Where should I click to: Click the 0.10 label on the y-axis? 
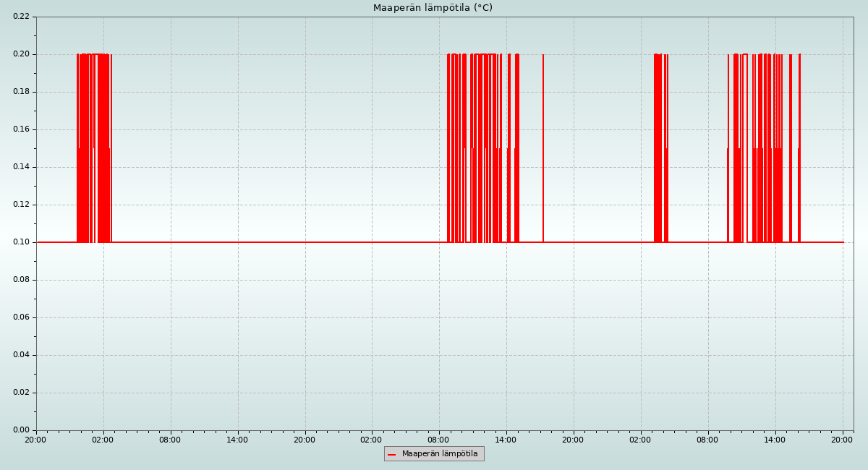pos(21,242)
